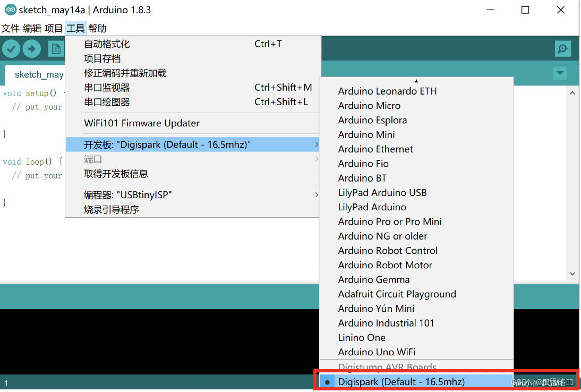Image resolution: width=581 pixels, height=392 pixels.
Task: Select Arduino Mini board
Action: pos(416,134)
